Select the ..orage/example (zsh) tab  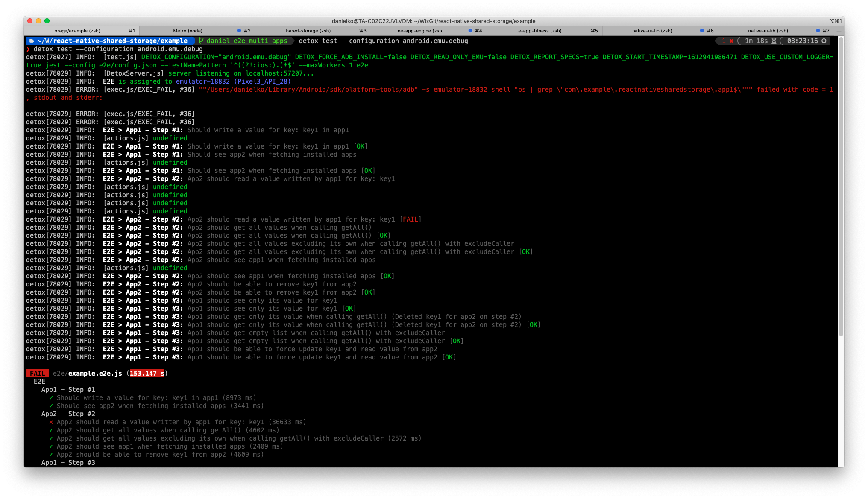click(77, 30)
